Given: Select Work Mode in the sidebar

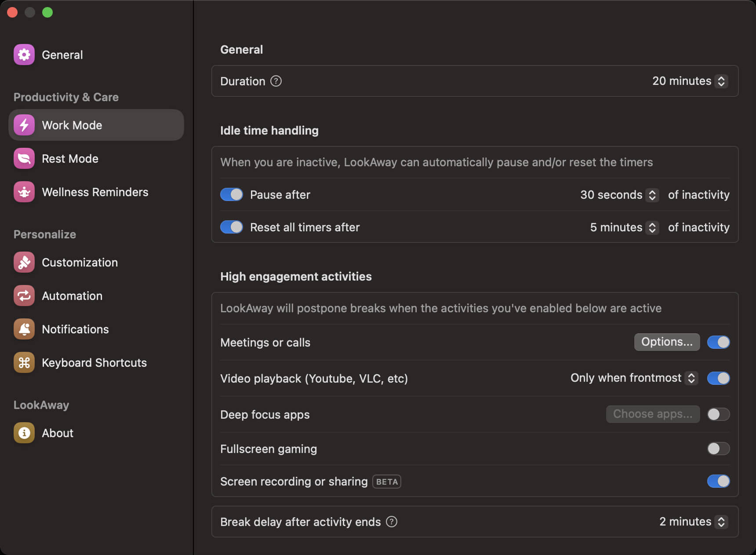Looking at the screenshot, I should [96, 125].
